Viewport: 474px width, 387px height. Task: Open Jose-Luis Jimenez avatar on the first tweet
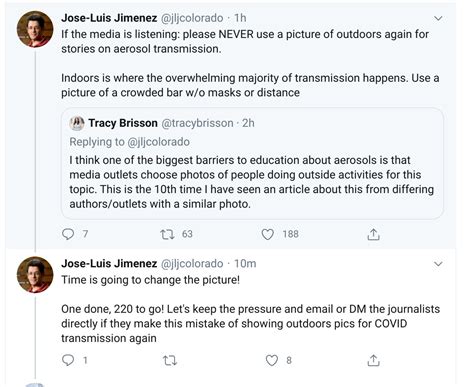point(35,29)
